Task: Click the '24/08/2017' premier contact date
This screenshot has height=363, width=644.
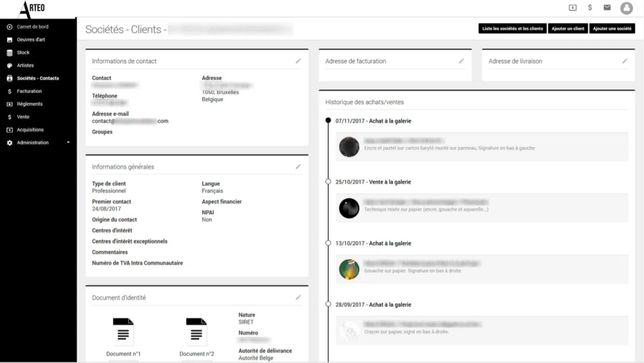Action: (106, 209)
